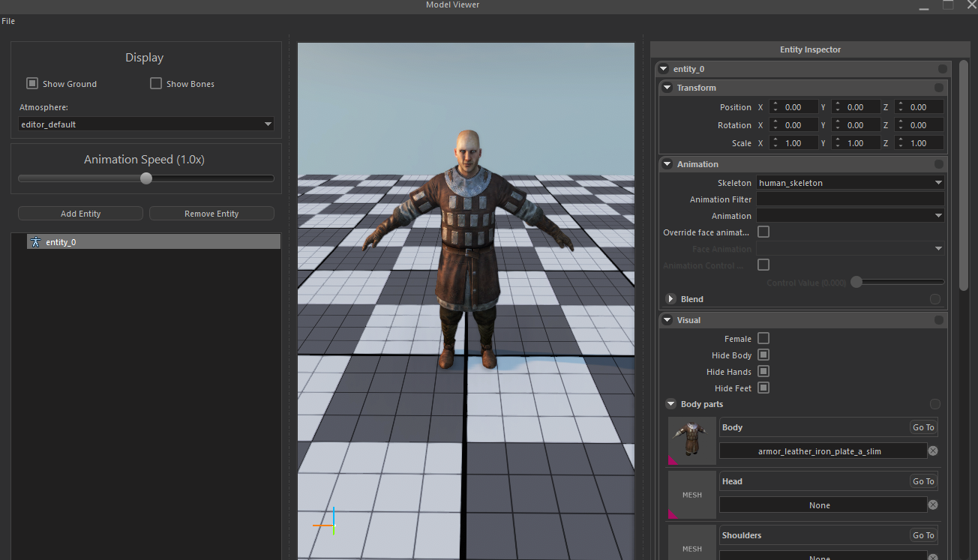Image resolution: width=978 pixels, height=560 pixels.
Task: Open the Animation dropdown
Action: [850, 215]
